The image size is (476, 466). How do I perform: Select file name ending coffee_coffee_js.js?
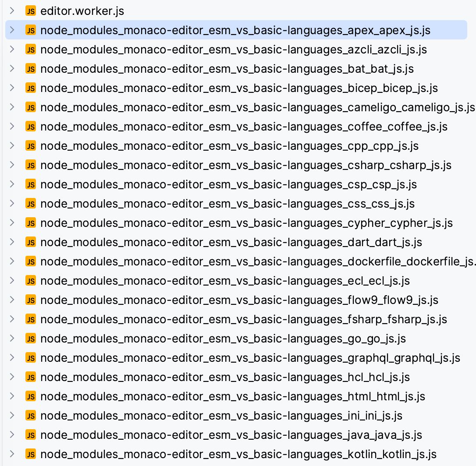point(244,127)
